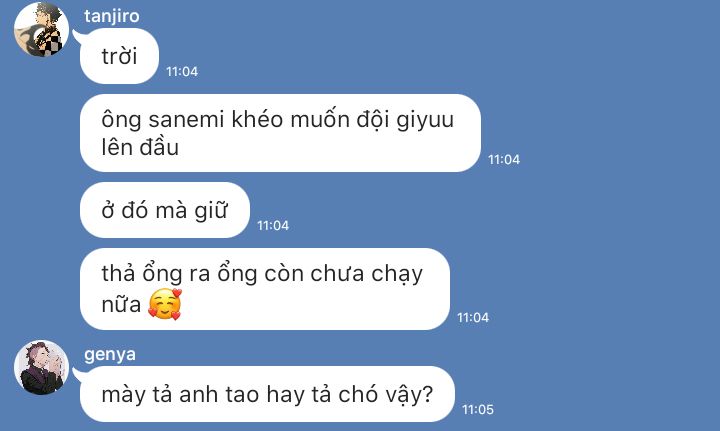Click the timestamp beside "ở đó mà giữ"
The width and height of the screenshot is (720, 431).
[273, 225]
